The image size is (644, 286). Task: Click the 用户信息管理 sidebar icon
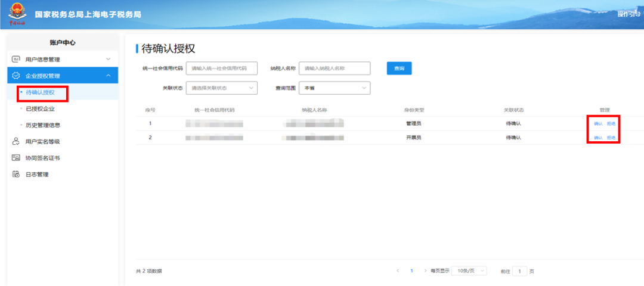coord(16,59)
